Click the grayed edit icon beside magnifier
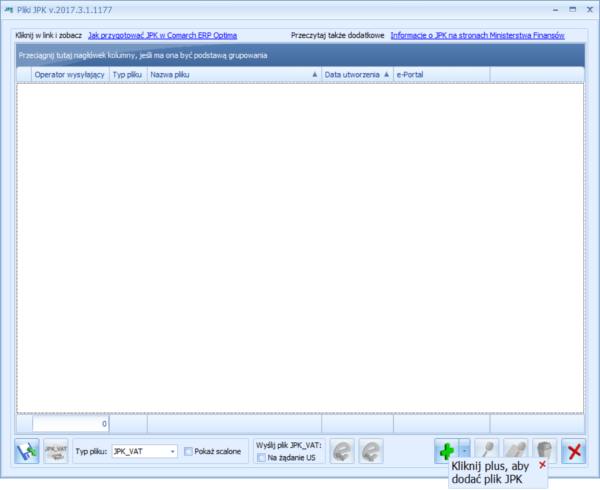This screenshot has width=600, height=490. [517, 451]
